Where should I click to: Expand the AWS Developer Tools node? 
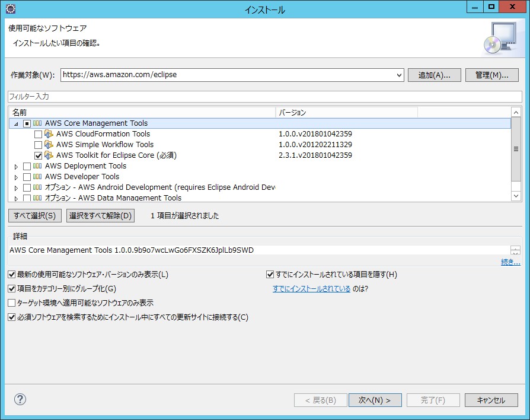click(x=16, y=177)
